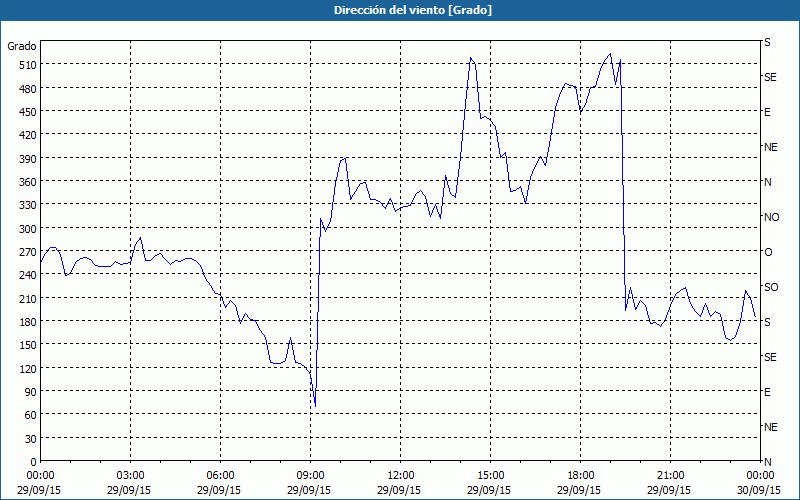Select the 210 tick on the left axis
800x500 pixels.
(x=28, y=298)
